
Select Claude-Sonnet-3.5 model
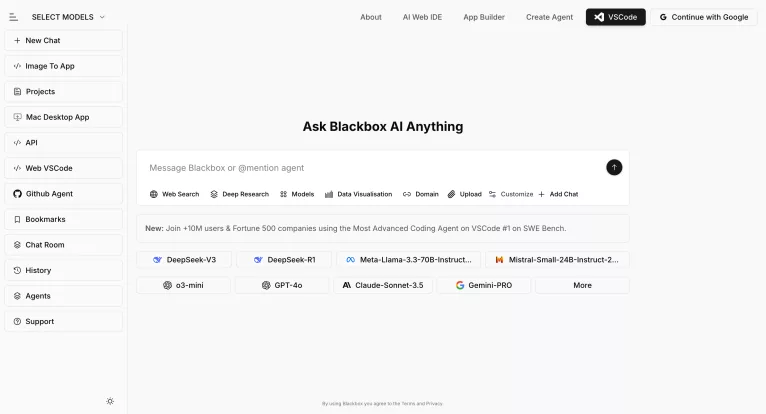[x=383, y=285]
